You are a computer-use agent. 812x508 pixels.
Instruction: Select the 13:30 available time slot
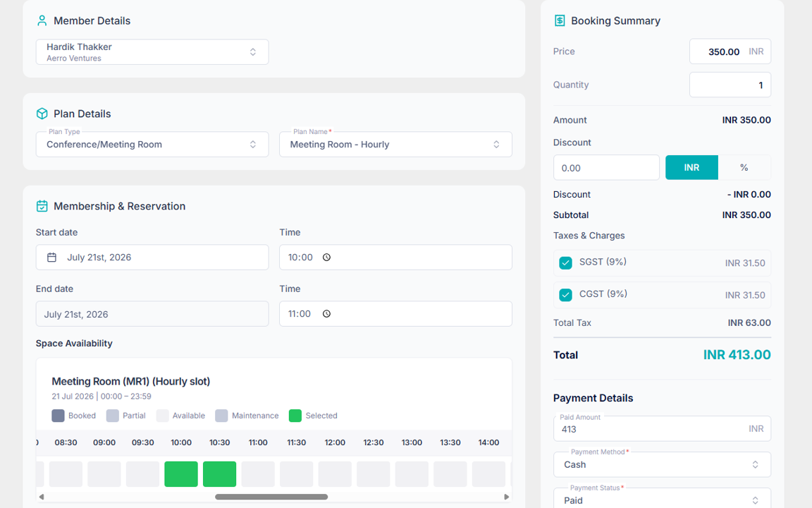(450, 474)
